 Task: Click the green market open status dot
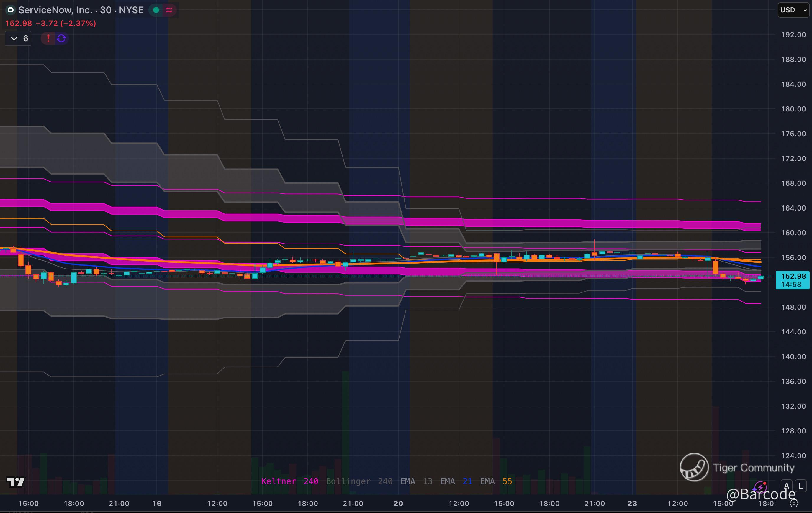click(x=156, y=10)
